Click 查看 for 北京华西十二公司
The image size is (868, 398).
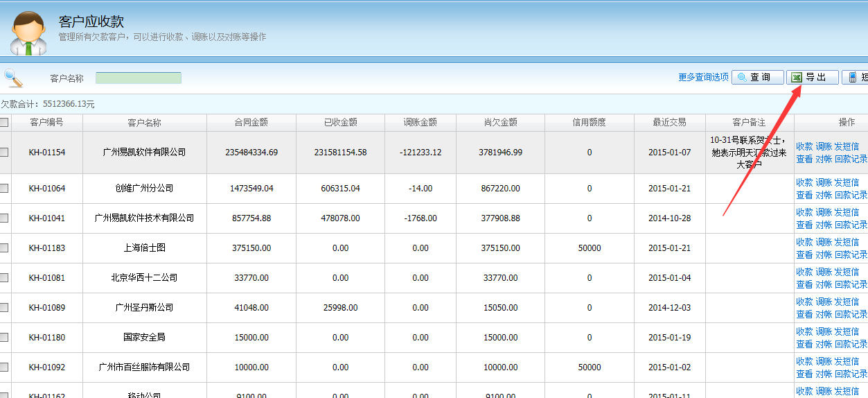coord(804,285)
